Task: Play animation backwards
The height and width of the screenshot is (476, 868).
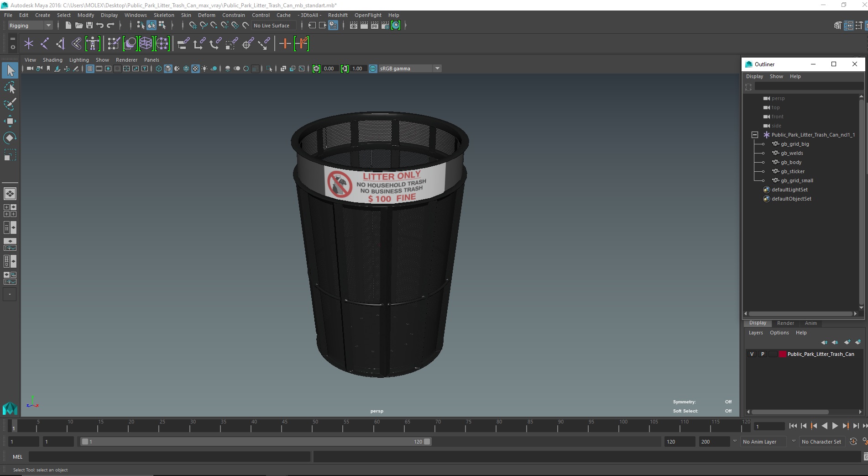Action: coord(824,426)
